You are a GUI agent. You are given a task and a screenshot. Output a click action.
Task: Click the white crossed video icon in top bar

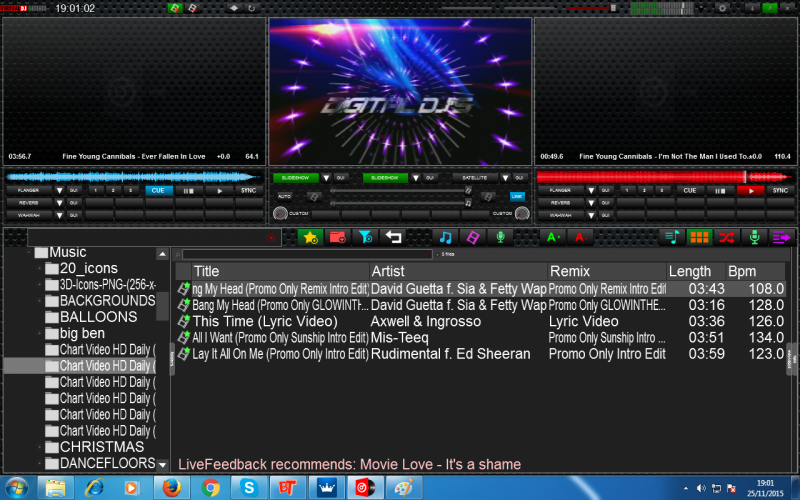coord(192,8)
